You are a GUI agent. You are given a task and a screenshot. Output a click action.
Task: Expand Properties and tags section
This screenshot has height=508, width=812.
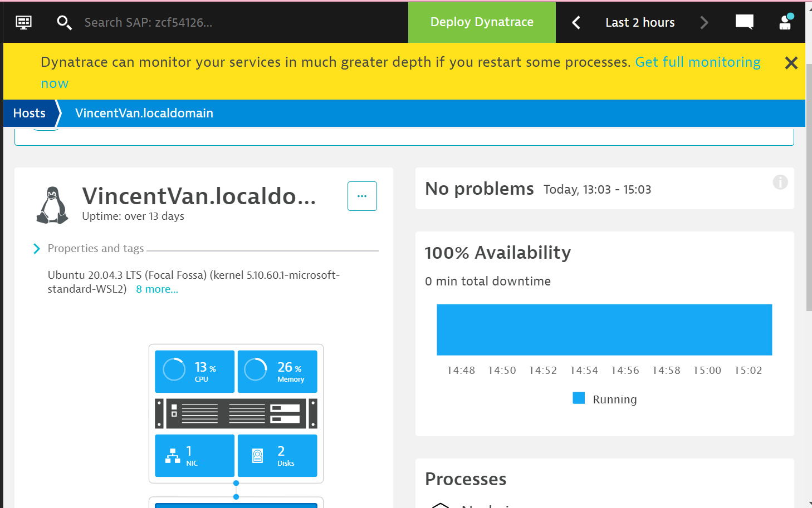point(37,249)
